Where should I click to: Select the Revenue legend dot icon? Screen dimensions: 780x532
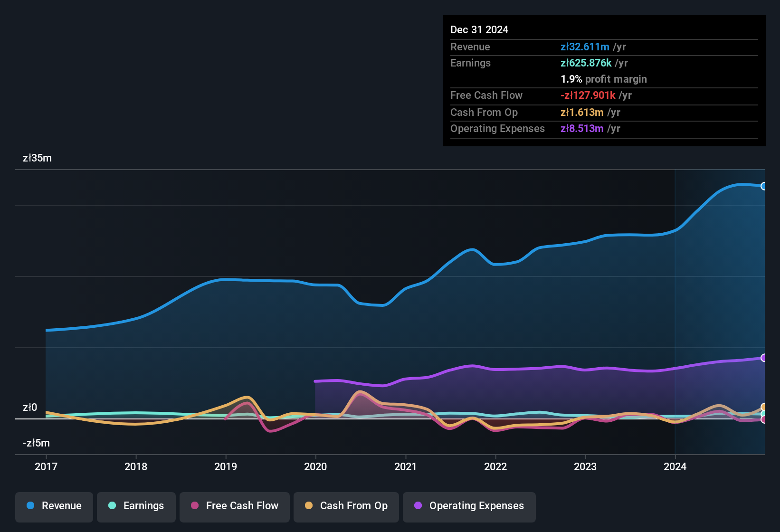coord(30,506)
